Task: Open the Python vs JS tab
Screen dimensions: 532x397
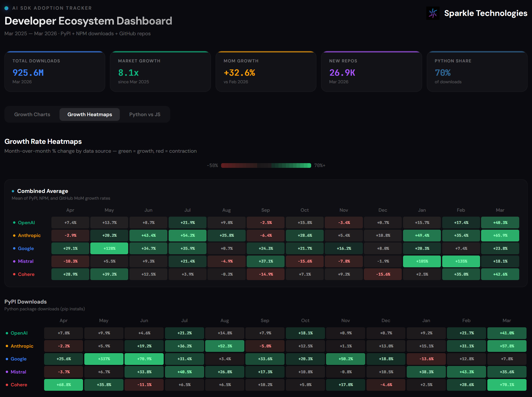Action: click(x=145, y=114)
